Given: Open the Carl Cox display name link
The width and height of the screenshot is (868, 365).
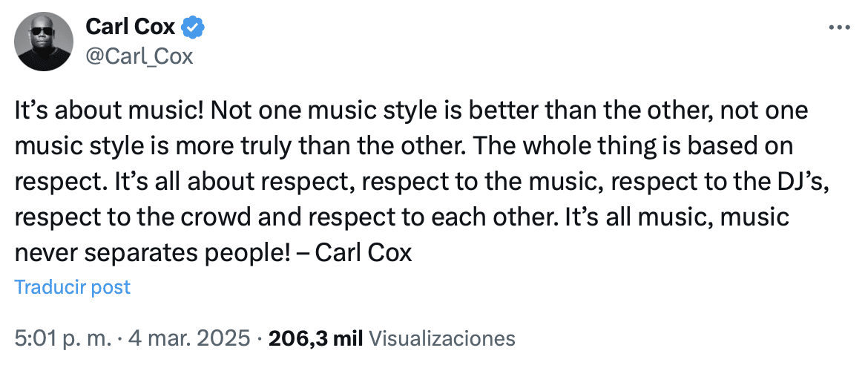Looking at the screenshot, I should point(131,27).
